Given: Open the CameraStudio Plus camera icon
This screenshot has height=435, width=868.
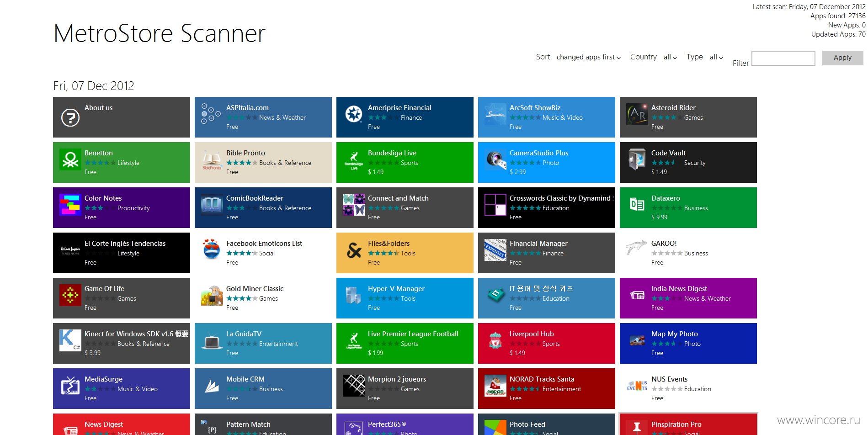Looking at the screenshot, I should tap(495, 159).
